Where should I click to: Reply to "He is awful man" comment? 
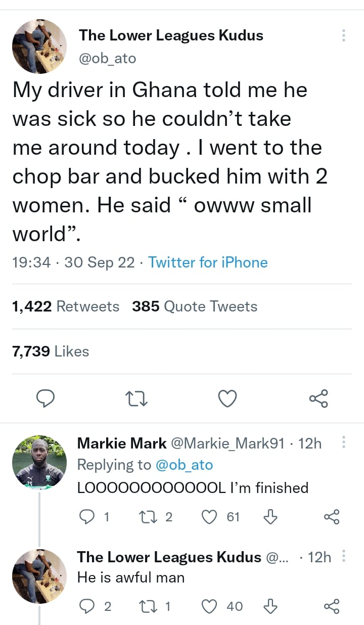(x=87, y=605)
